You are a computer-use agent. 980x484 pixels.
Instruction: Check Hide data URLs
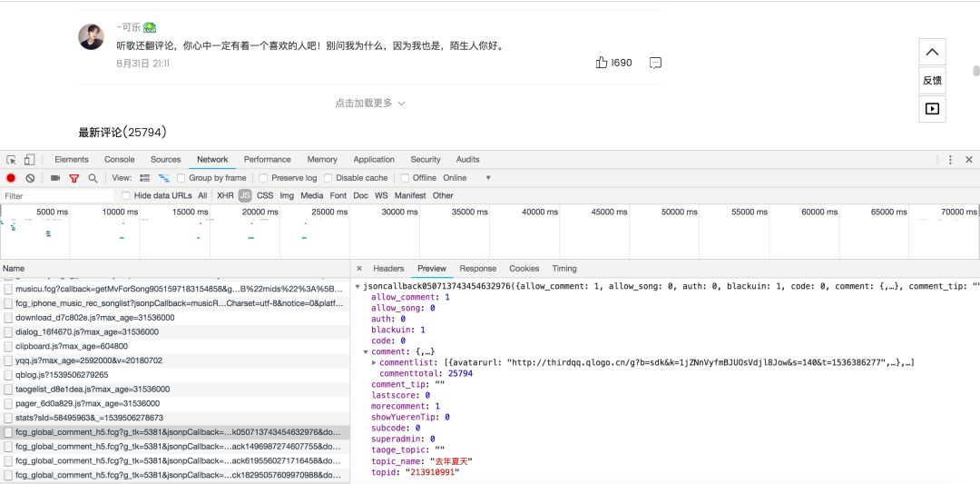[126, 196]
